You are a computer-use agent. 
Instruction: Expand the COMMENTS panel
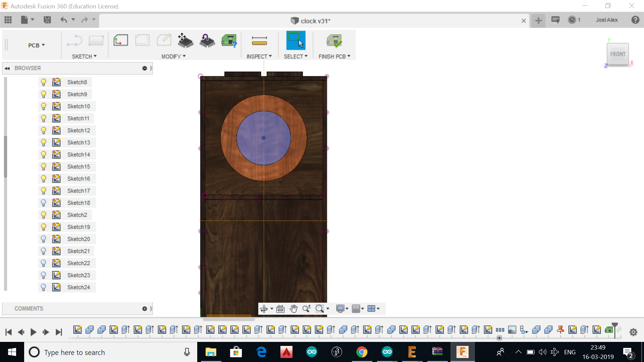click(x=145, y=309)
